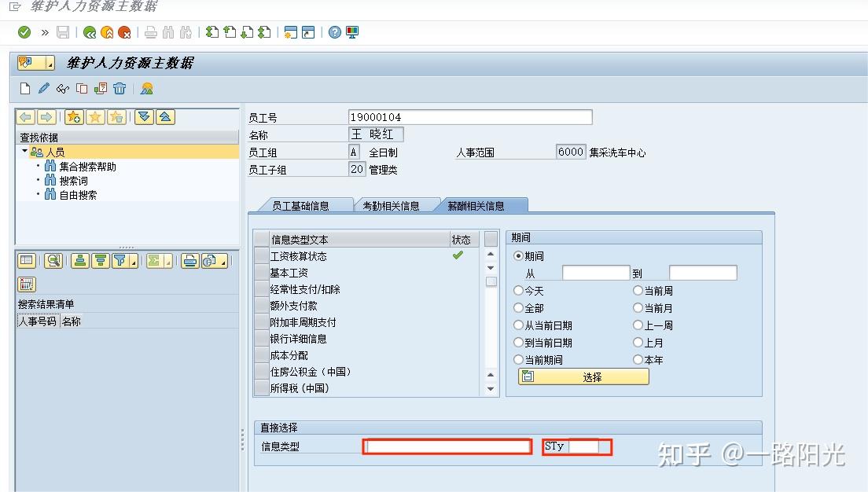Select the Create infotype record icon

[24, 88]
